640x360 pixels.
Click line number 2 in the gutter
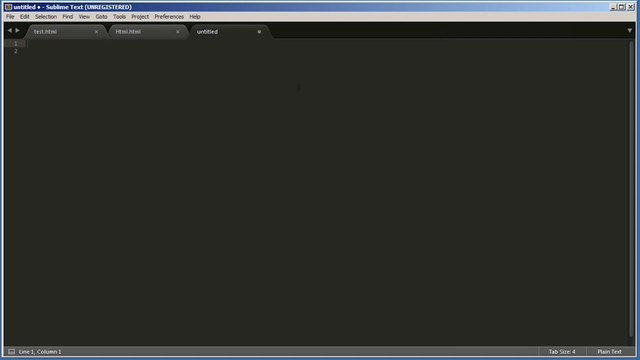click(x=16, y=51)
